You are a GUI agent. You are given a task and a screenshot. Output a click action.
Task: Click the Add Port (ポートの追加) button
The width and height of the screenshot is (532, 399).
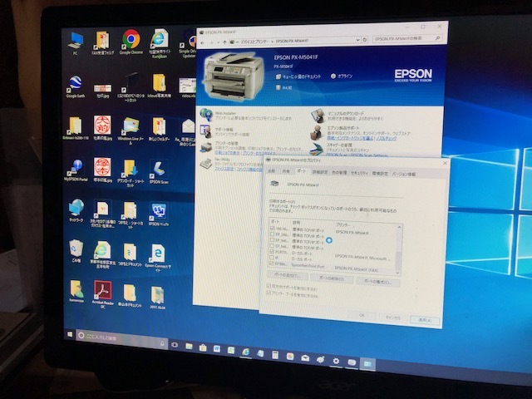[288, 275]
